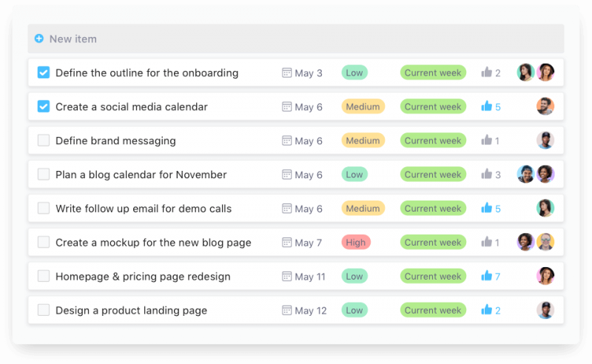Check off Define brand messaging task
Screen dimensions: 592x364
pyautogui.click(x=44, y=141)
